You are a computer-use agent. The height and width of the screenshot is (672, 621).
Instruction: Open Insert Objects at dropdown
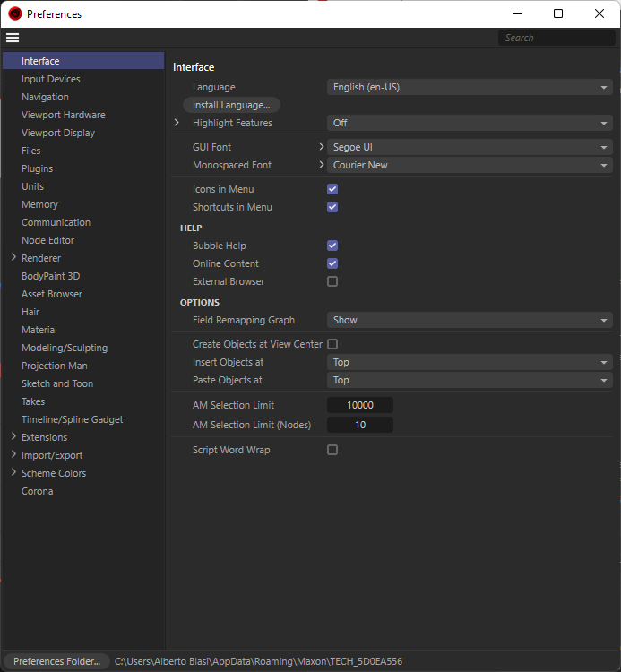(470, 362)
